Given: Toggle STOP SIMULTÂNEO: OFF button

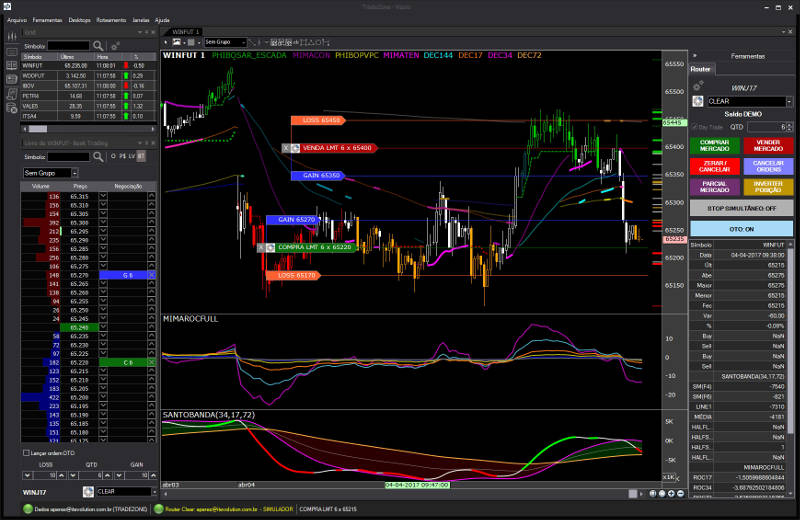Looking at the screenshot, I should click(742, 208).
